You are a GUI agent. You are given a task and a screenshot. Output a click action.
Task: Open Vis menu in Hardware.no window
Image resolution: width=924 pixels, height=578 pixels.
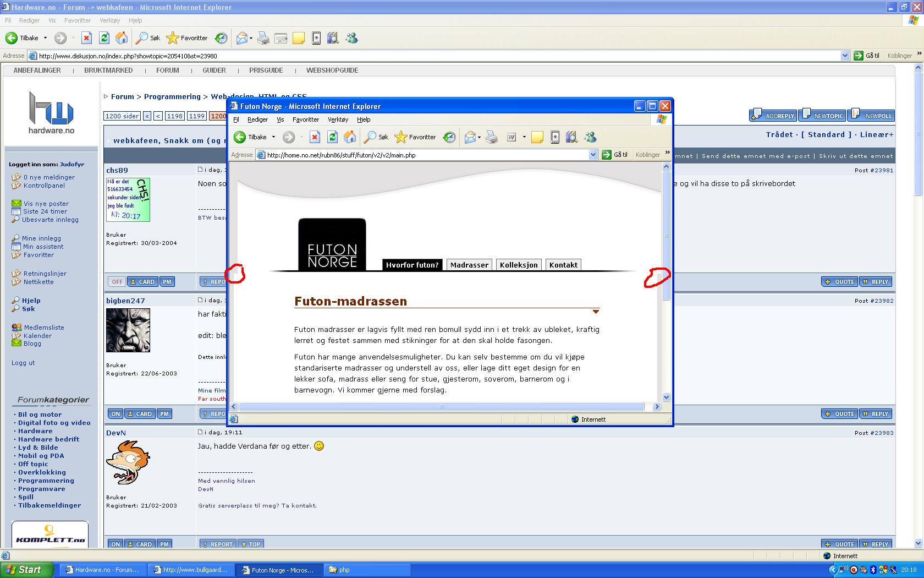(52, 20)
